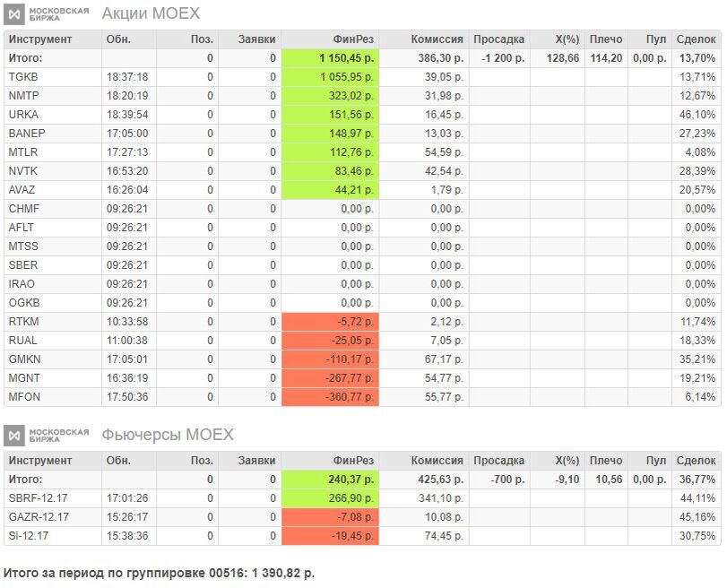Click NMTP result 323,02 р.

tap(330, 96)
